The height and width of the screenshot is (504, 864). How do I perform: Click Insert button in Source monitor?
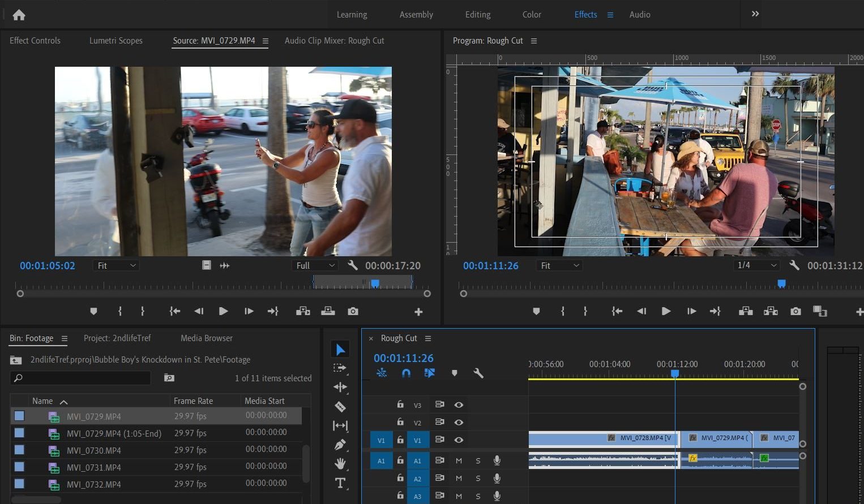tap(303, 311)
